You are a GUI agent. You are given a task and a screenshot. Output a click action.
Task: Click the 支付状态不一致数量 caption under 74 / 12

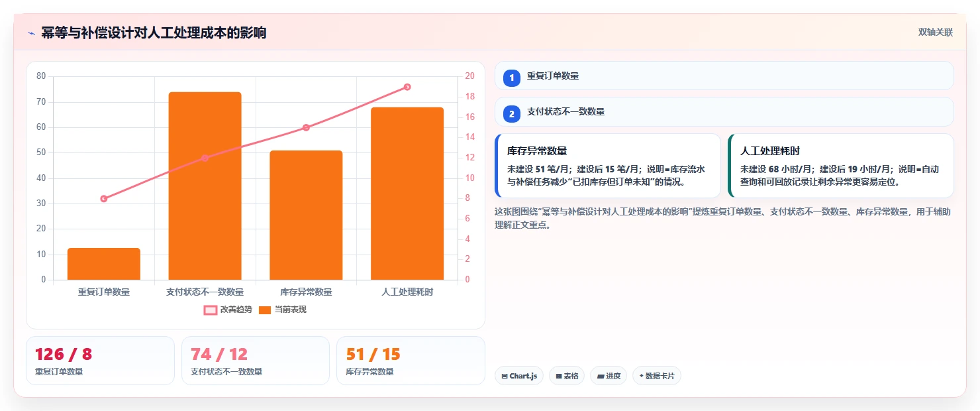click(x=226, y=372)
